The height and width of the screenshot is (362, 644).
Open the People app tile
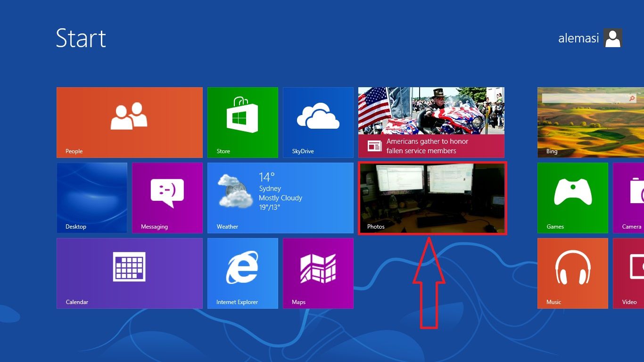(x=130, y=122)
